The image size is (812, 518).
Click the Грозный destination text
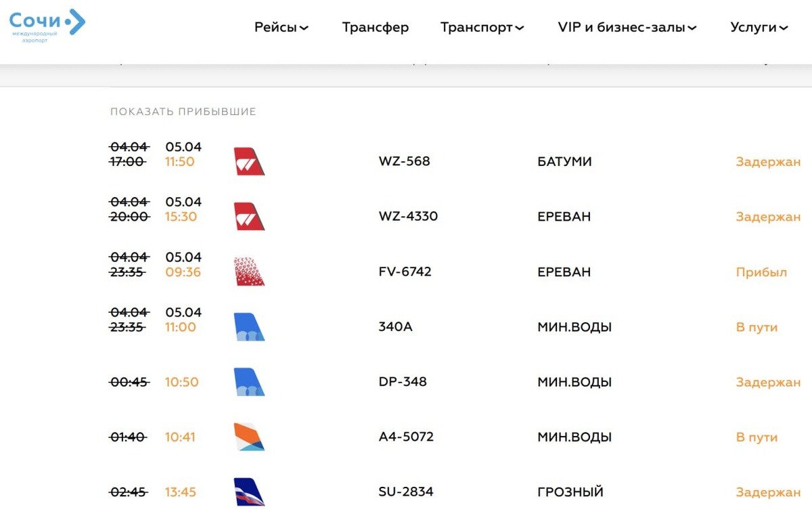pos(570,492)
